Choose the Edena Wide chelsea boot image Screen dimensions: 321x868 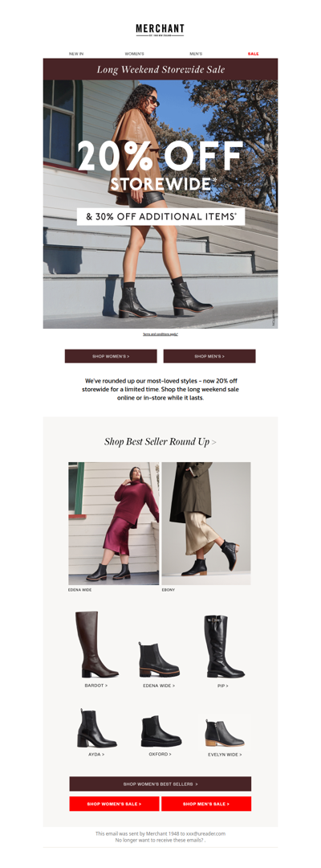(159, 659)
